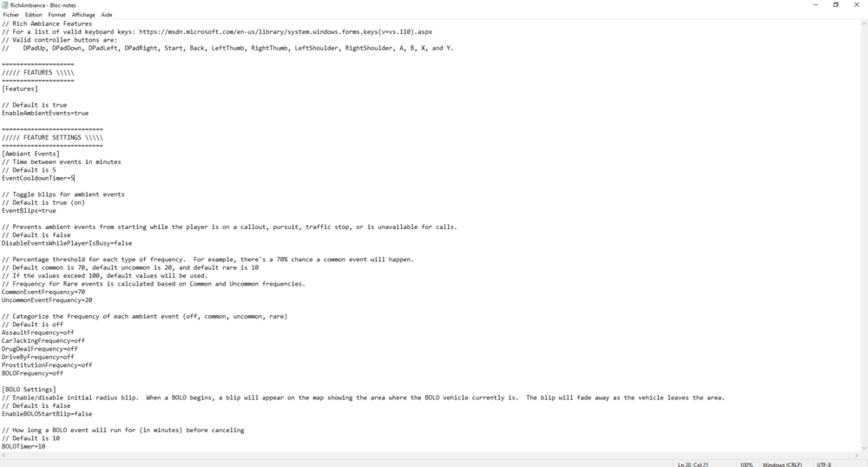The width and height of the screenshot is (868, 467).
Task: Open the Aide help menu
Action: pos(106,15)
